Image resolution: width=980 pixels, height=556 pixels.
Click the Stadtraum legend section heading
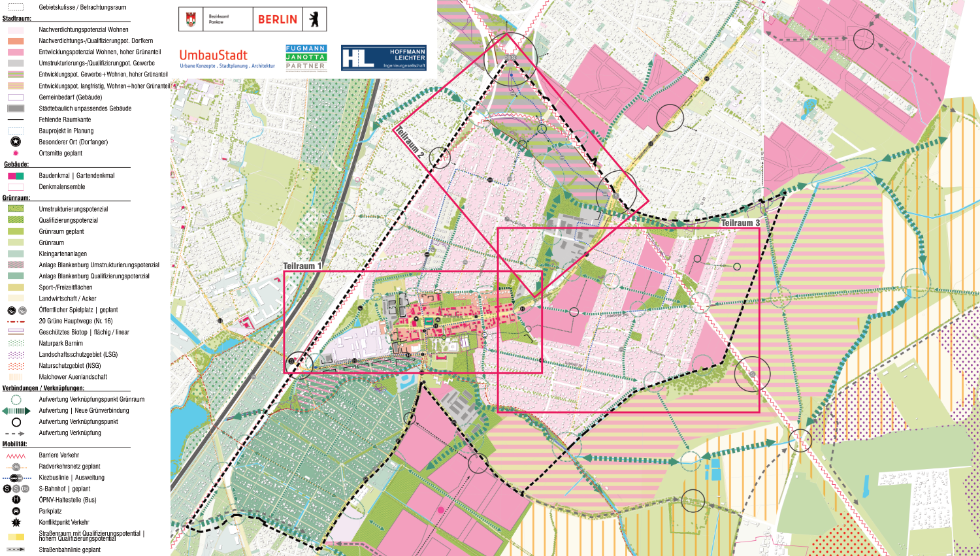17,18
